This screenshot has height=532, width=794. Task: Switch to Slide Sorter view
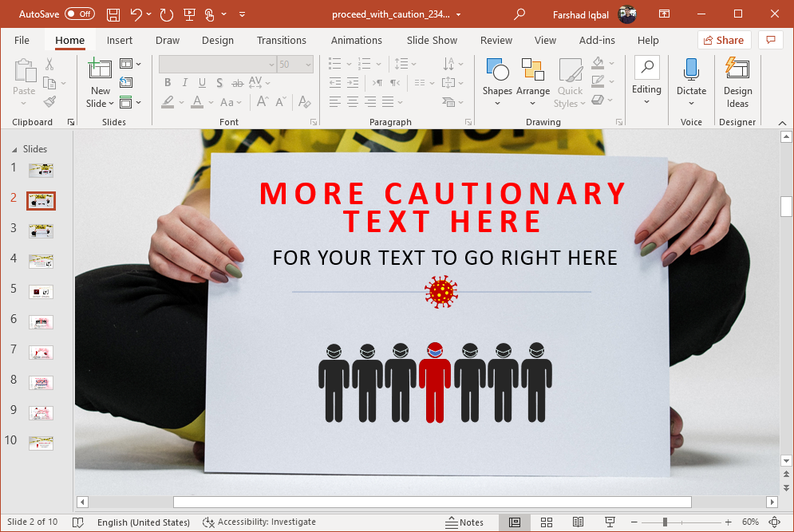(547, 522)
